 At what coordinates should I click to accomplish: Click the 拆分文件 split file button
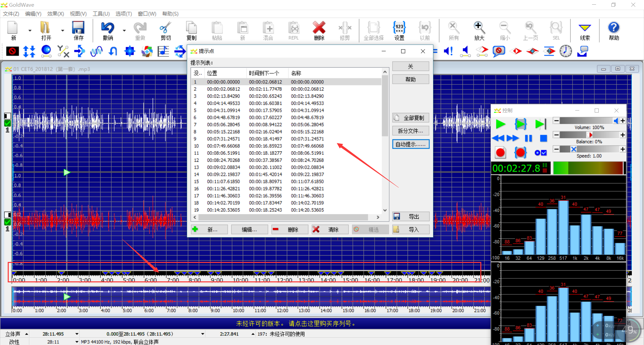[x=411, y=131]
